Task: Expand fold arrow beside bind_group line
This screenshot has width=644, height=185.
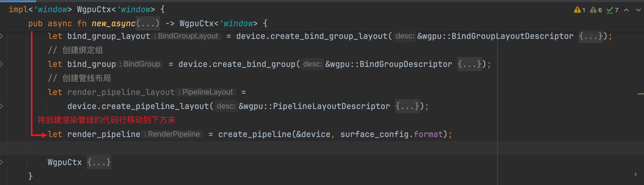Action: (2, 64)
